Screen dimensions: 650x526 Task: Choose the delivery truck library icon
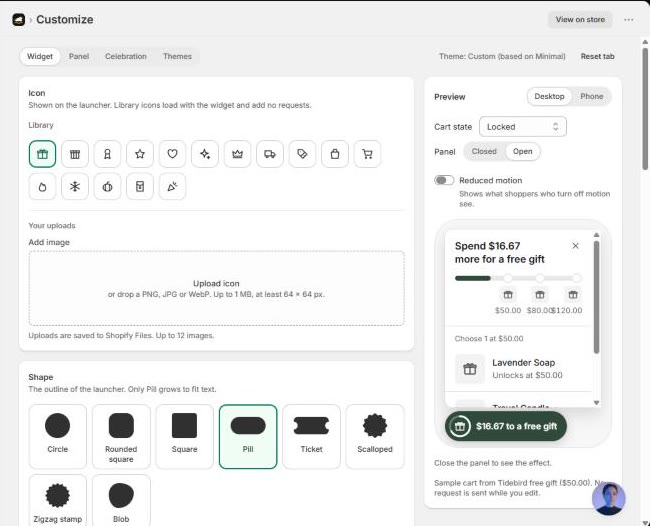270,154
